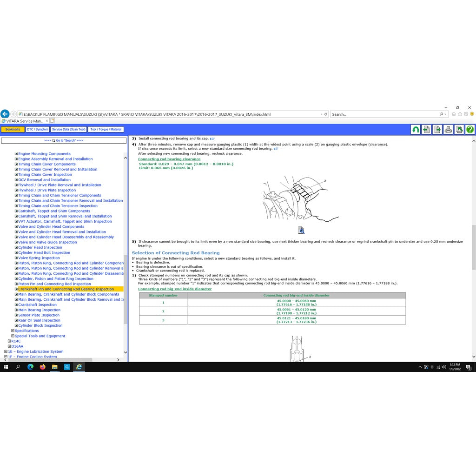476x476 pixels.
Task: Open the browser favorites star icon
Action: 460,114
